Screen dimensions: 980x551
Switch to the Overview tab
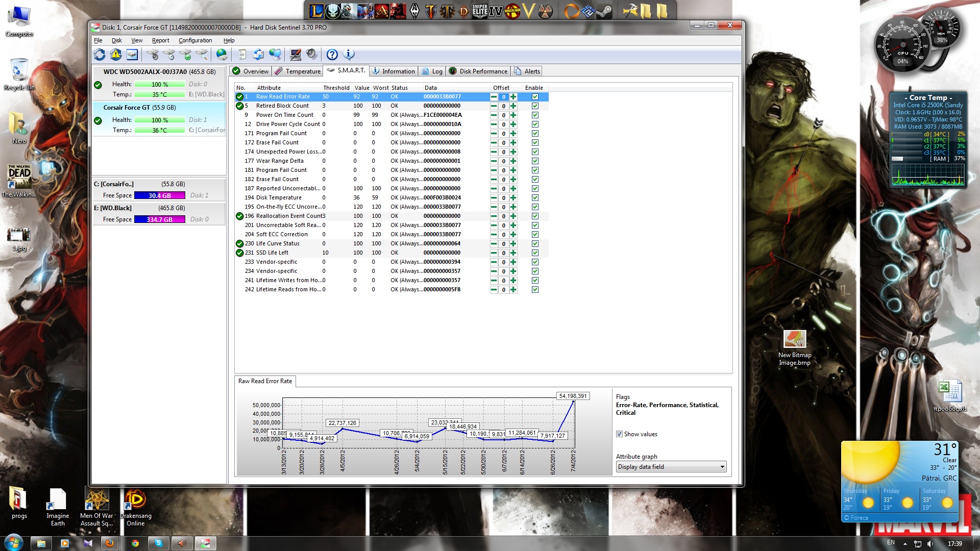(x=250, y=71)
